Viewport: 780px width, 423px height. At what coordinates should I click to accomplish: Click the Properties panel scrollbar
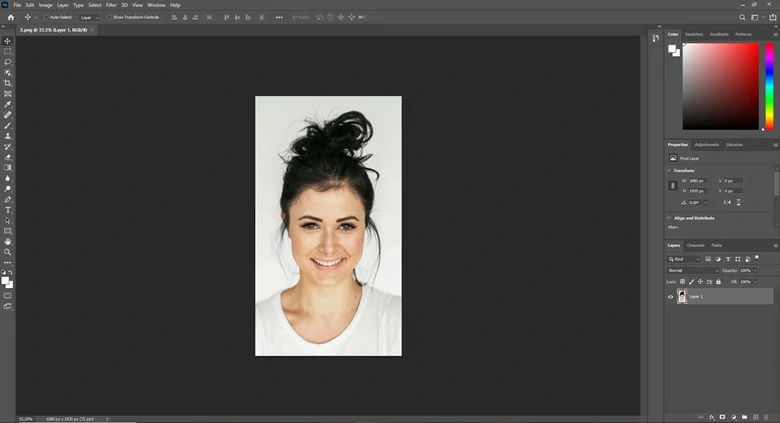(777, 183)
